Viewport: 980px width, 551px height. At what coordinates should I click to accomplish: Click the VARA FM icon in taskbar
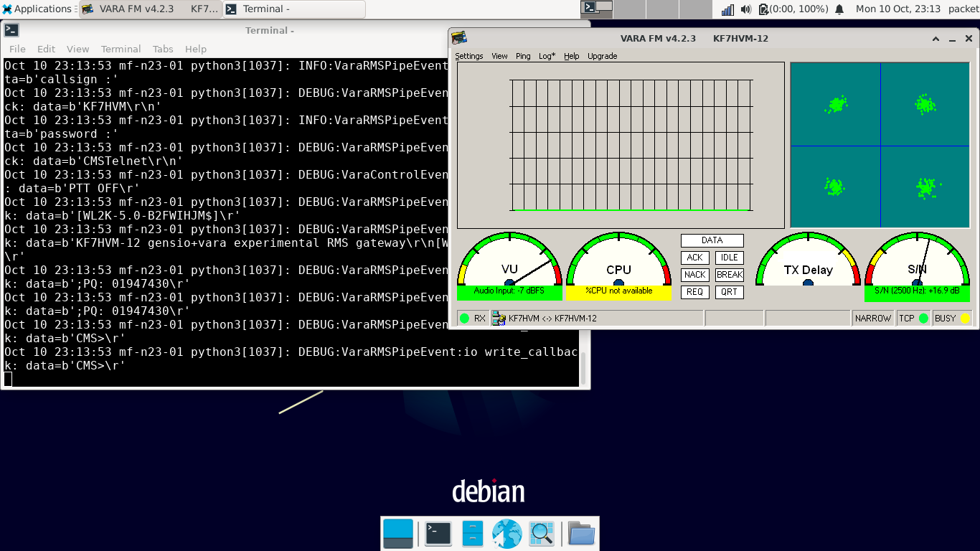point(88,9)
